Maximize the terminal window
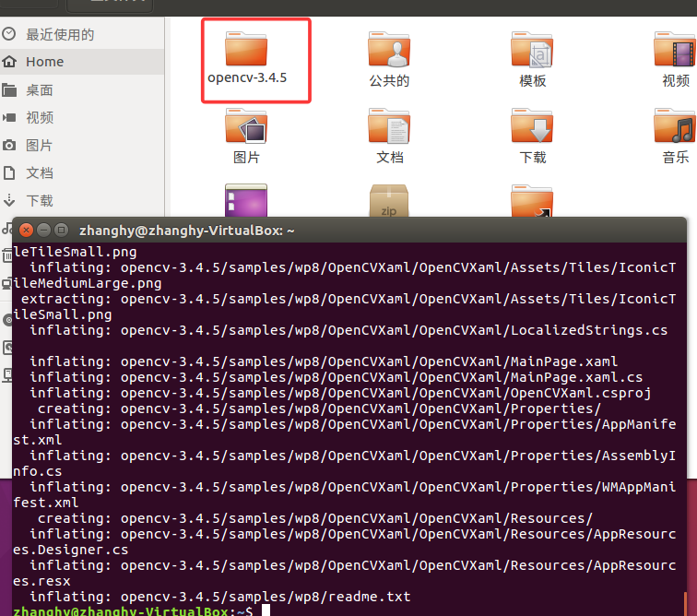This screenshot has height=616, width=697. click(x=62, y=230)
